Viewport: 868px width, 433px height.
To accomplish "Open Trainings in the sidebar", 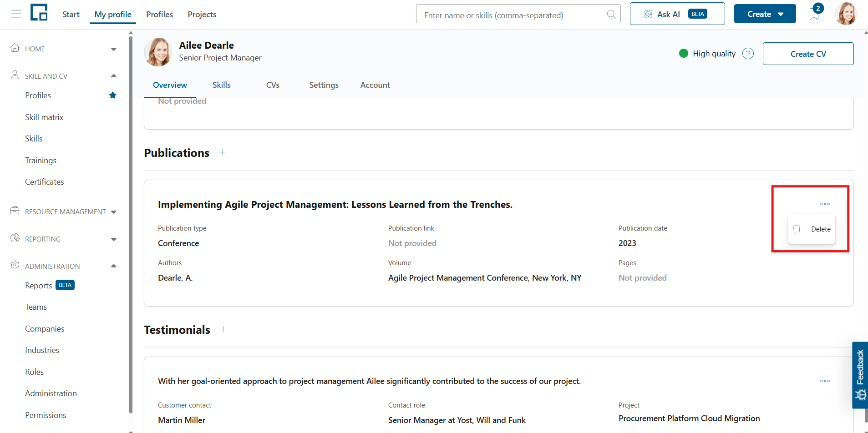I will pos(41,161).
